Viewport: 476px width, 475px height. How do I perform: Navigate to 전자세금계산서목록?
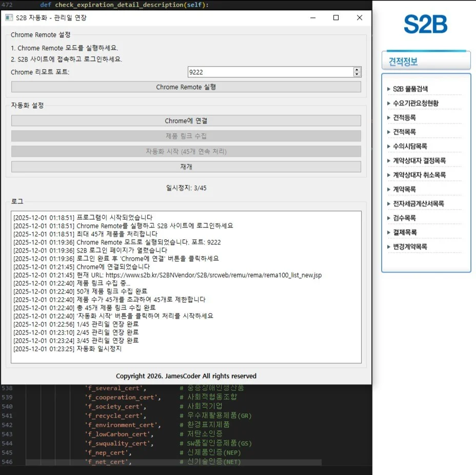coord(418,203)
